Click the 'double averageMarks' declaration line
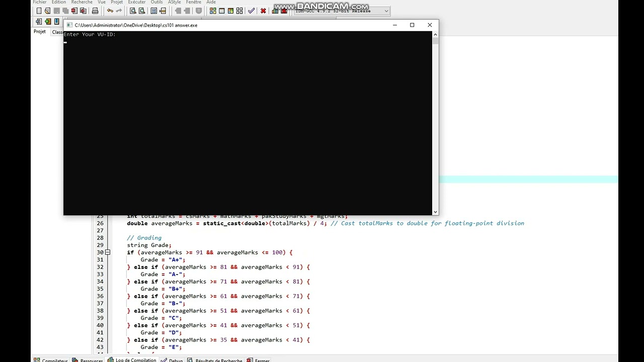Screen dimensions: 644x362 (326, 223)
